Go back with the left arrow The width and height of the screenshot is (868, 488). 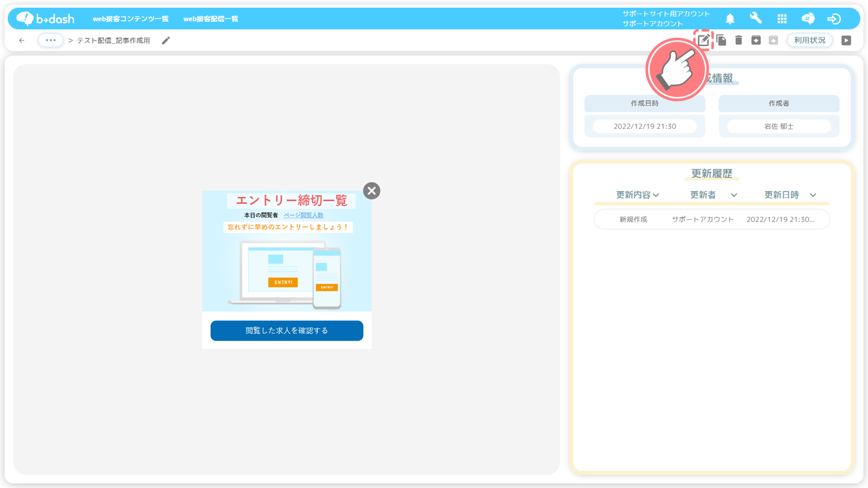click(22, 40)
